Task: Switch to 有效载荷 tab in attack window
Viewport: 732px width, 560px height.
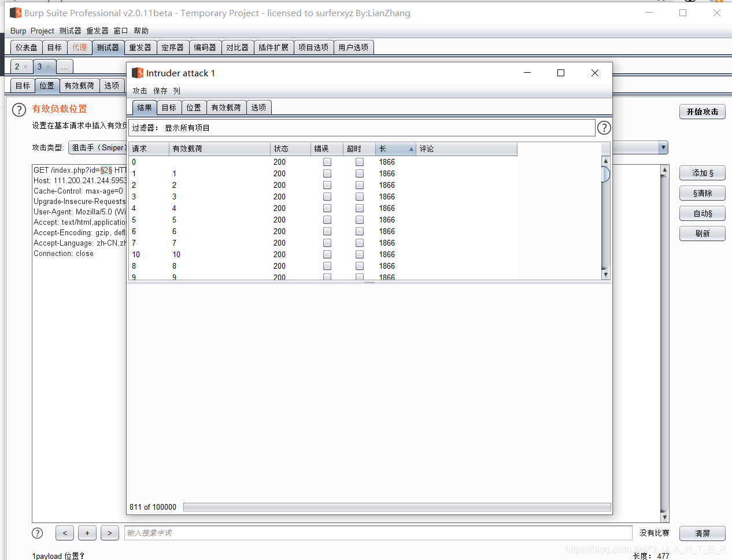Action: tap(226, 107)
